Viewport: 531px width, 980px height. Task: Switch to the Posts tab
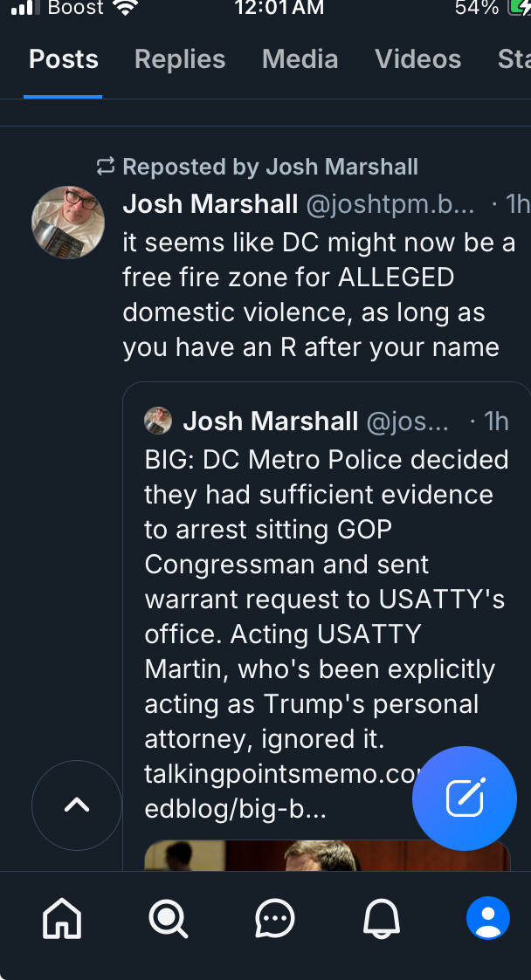(64, 59)
